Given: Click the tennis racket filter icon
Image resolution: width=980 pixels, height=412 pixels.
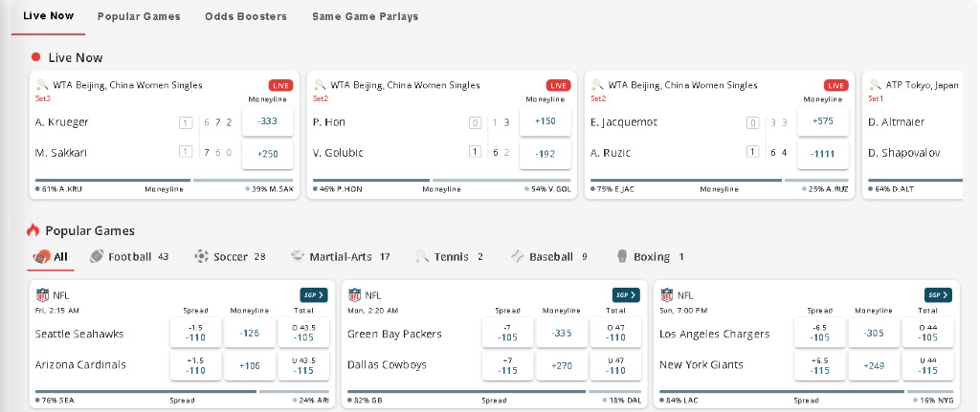Looking at the screenshot, I should [x=422, y=256].
